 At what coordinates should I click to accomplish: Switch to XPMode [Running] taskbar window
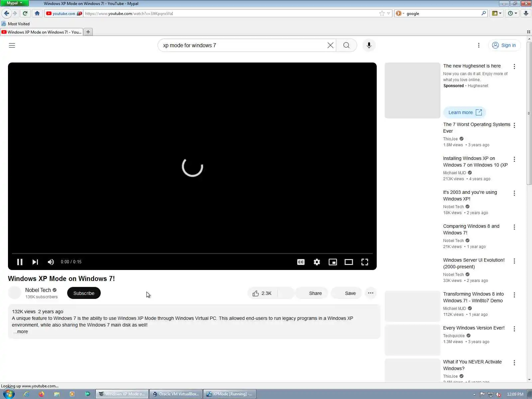pyautogui.click(x=229, y=394)
